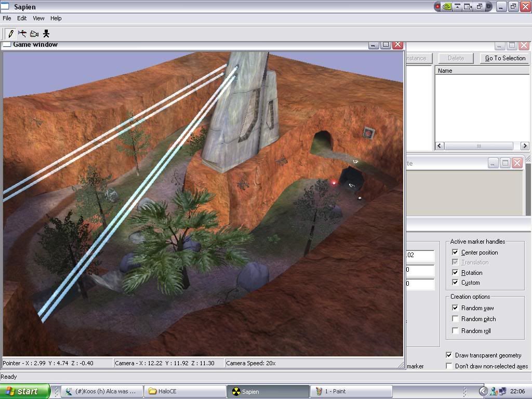The width and height of the screenshot is (532, 399).
Task: Click the Camera Speed: 20x status text
Action: tap(251, 363)
